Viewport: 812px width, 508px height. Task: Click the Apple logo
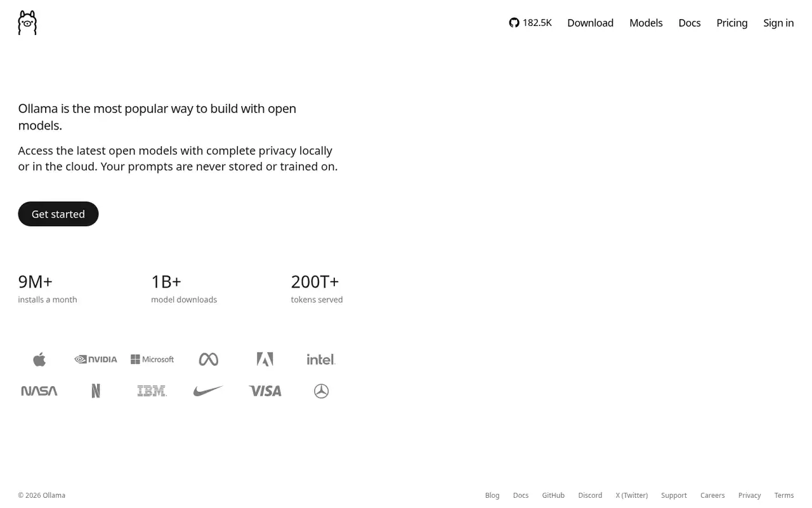tap(39, 359)
